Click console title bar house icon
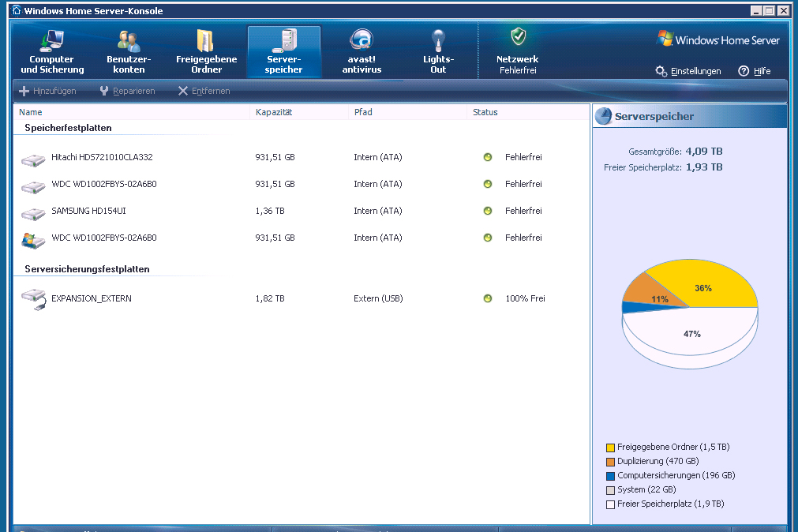798x532 pixels. click(x=17, y=11)
